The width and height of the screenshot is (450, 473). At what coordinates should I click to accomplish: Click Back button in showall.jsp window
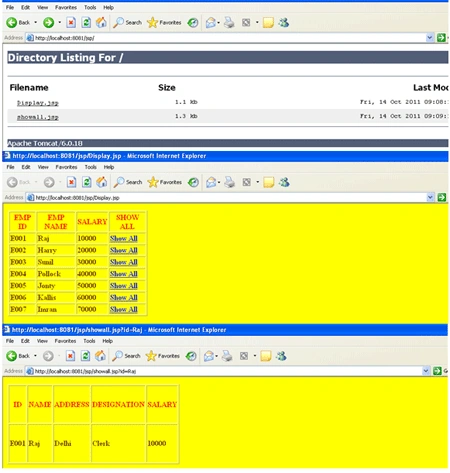[x=18, y=356]
